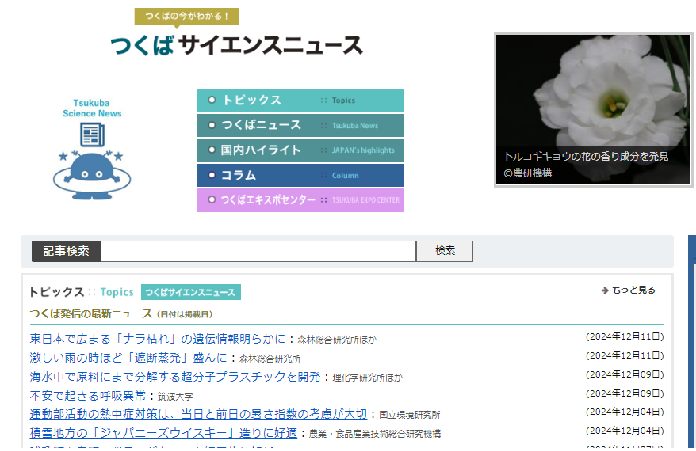Open the 遮断蒸発 heavy rain article
The image size is (696, 451).
(128, 358)
